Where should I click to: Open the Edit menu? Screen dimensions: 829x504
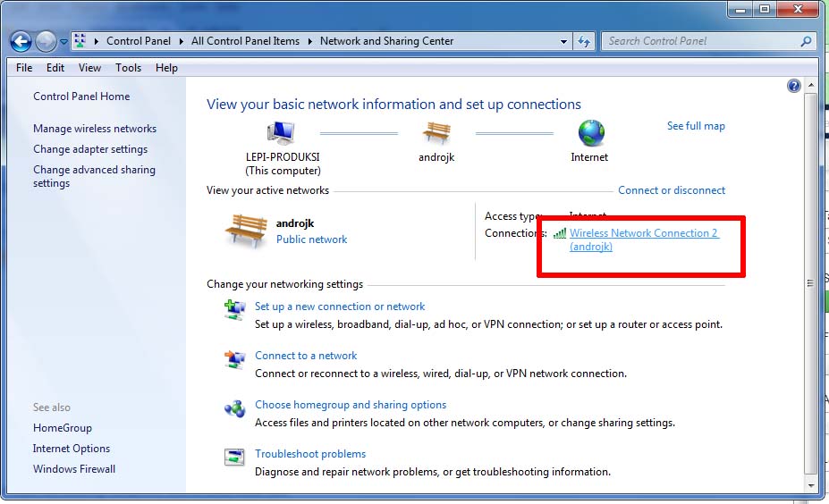click(55, 68)
